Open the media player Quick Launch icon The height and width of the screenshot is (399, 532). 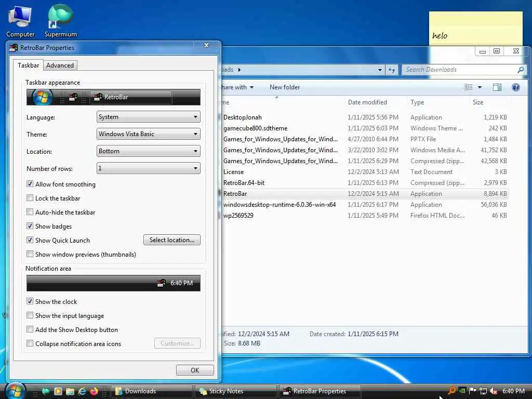(x=58, y=391)
